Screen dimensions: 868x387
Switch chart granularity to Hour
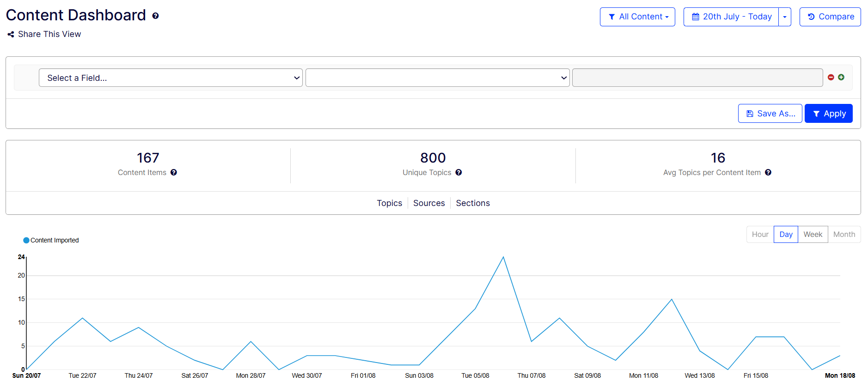click(x=760, y=234)
